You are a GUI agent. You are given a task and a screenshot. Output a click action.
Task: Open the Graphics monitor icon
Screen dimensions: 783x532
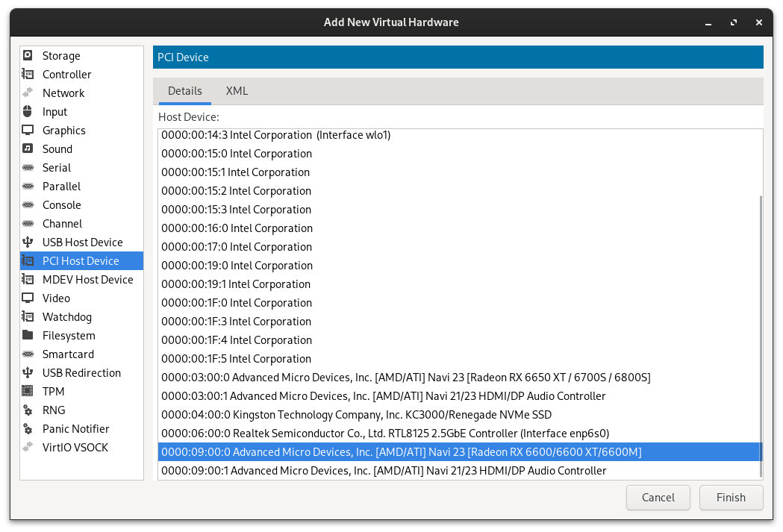click(28, 131)
